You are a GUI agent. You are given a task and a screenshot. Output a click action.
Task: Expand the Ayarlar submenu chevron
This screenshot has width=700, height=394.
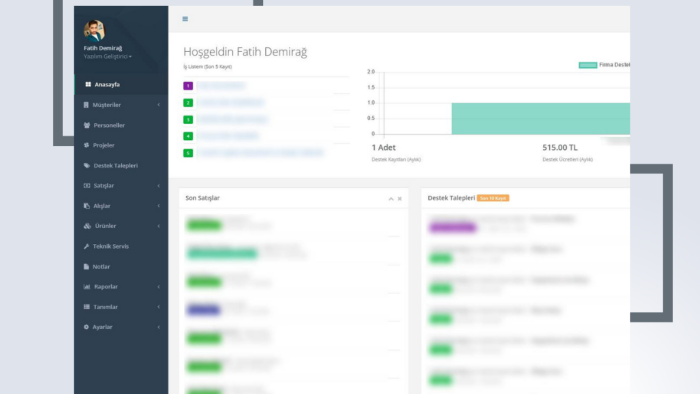coord(158,327)
